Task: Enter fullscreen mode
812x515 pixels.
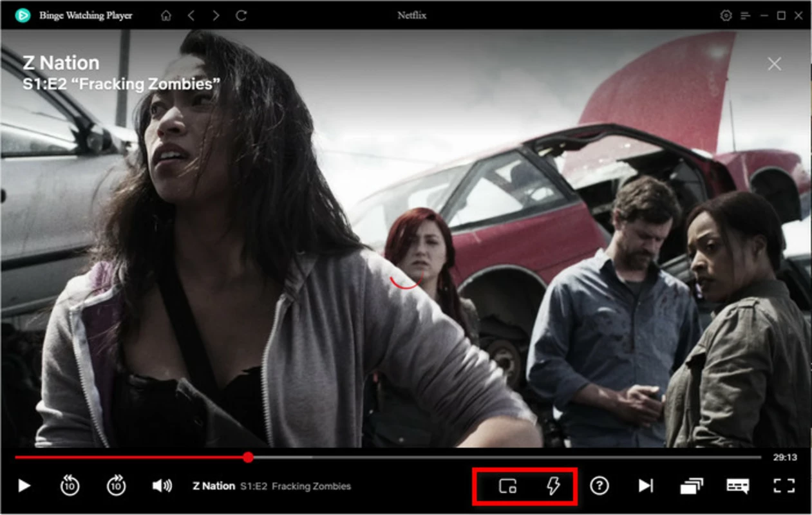Action: coord(784,486)
